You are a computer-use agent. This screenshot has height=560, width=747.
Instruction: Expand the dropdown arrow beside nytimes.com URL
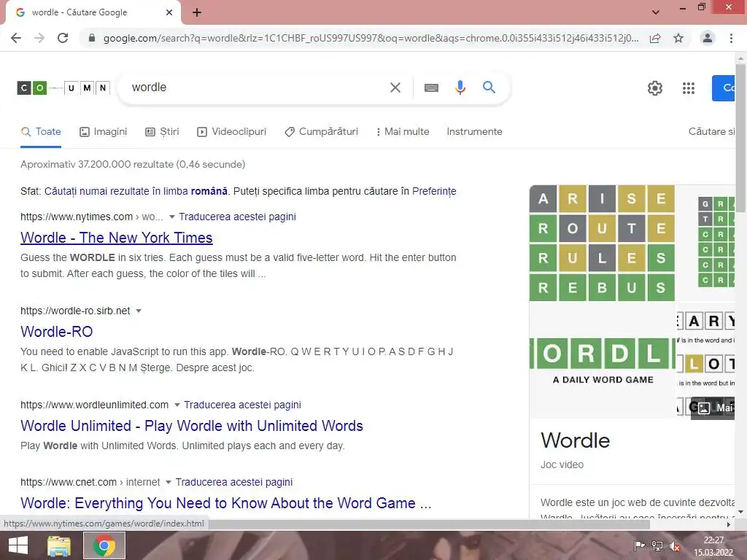tap(172, 217)
